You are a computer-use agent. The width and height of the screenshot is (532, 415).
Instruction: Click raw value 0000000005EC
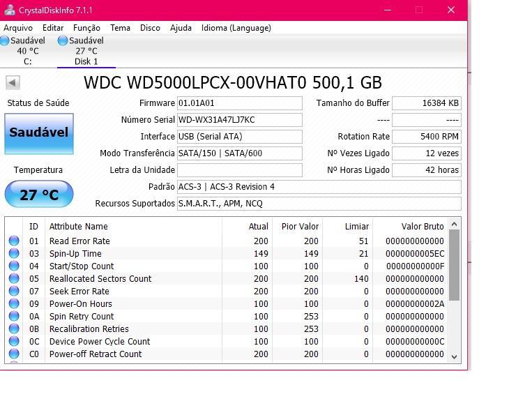(415, 253)
